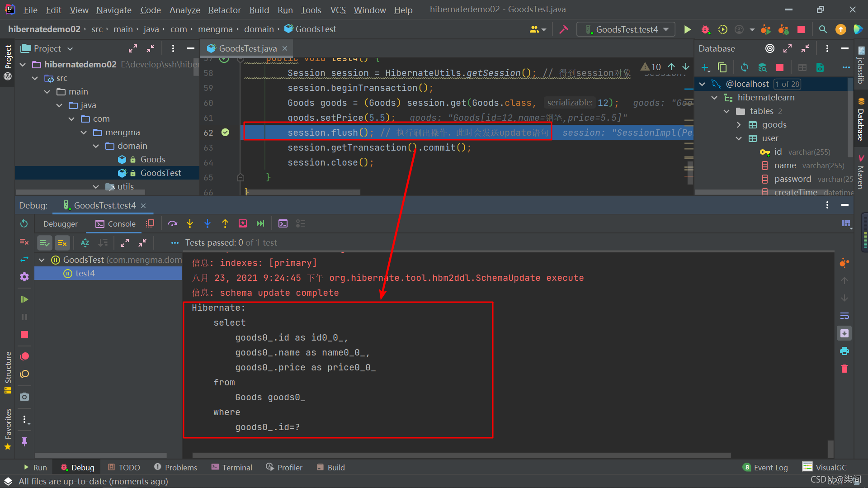Viewport: 868px width, 488px height.
Task: Open the Refactor menu
Action: [224, 10]
